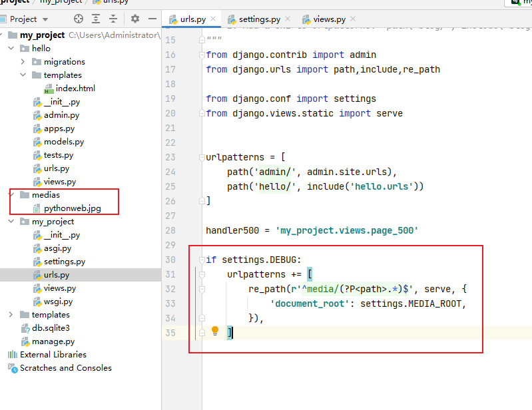Expand the migrations folder
Screen dimensions: 532x410
pos(23,62)
